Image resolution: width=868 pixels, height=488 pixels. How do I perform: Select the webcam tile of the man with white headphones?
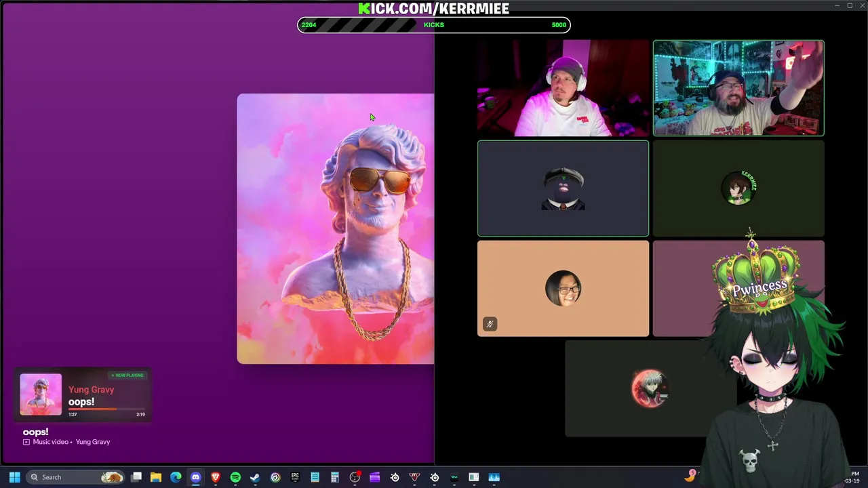563,88
